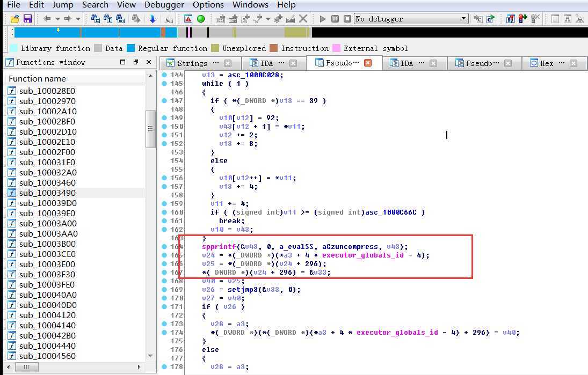Click the search next binoculars icon
588x375 pixels.
click(x=136, y=19)
